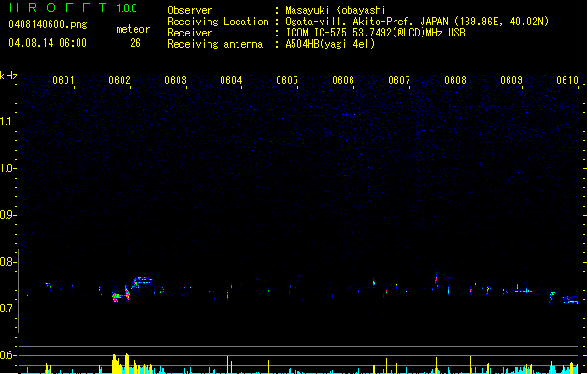Click the HROFFT 1.0.0 title text
588x374 pixels.
click(74, 7)
